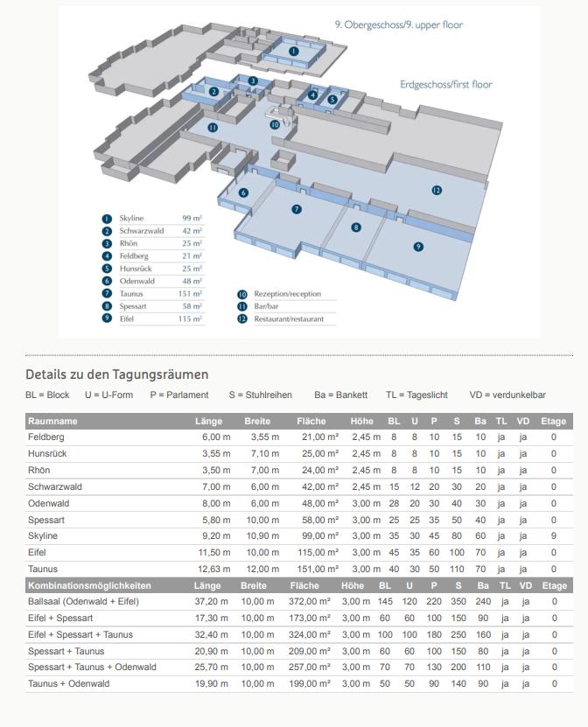Viewport: 588px width, 727px height.
Task: Select the 'Spessart + Taunus' combination row
Action: (299, 652)
